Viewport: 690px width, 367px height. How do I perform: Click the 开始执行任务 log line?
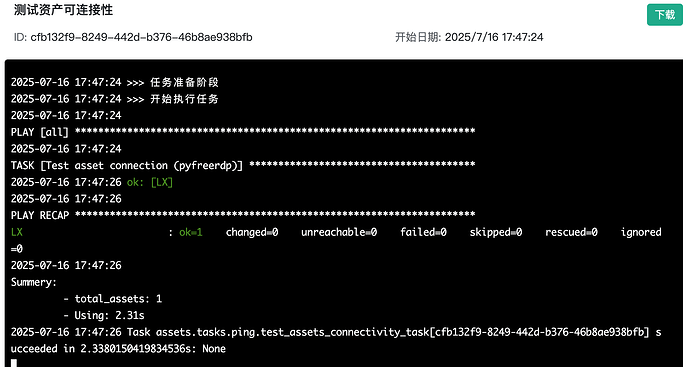115,99
